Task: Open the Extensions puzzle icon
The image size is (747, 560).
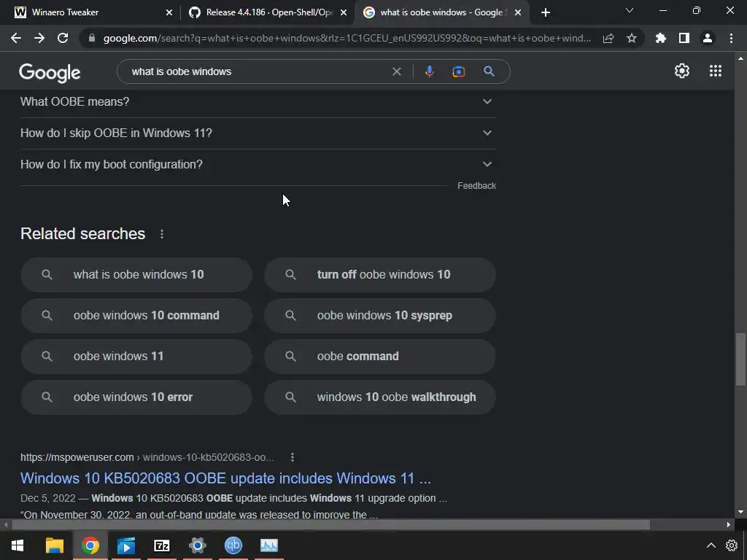Action: (661, 38)
